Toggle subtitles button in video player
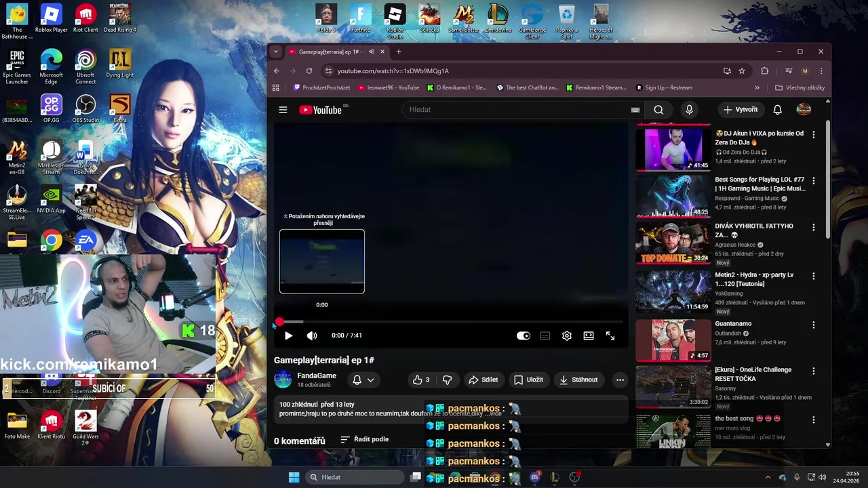This screenshot has width=868, height=488. [x=545, y=335]
